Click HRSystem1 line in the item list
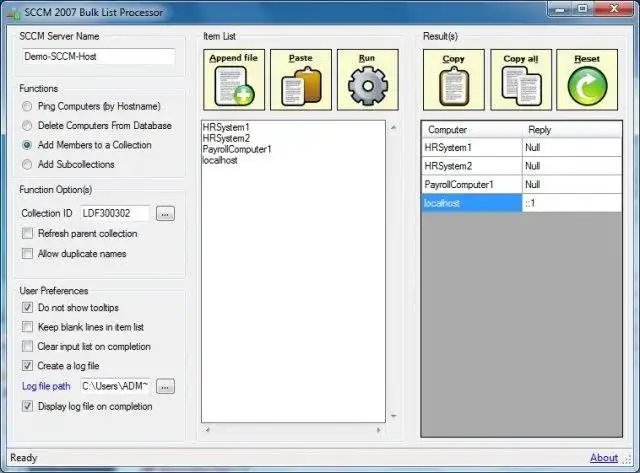The height and width of the screenshot is (473, 640). tap(226, 127)
